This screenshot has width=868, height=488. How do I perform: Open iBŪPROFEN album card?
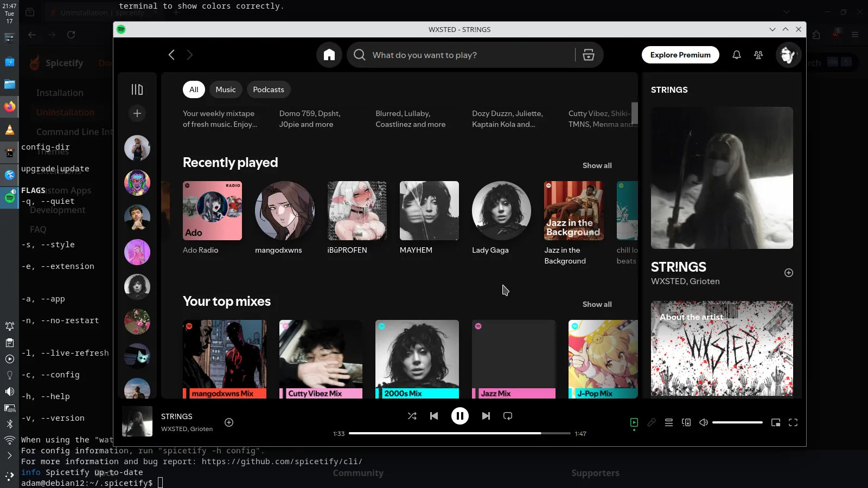click(357, 217)
